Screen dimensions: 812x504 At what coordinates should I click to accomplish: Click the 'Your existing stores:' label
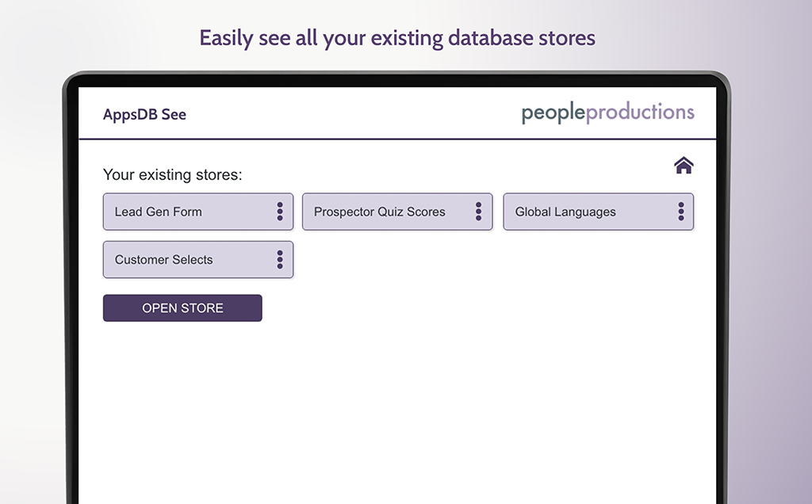pyautogui.click(x=172, y=174)
